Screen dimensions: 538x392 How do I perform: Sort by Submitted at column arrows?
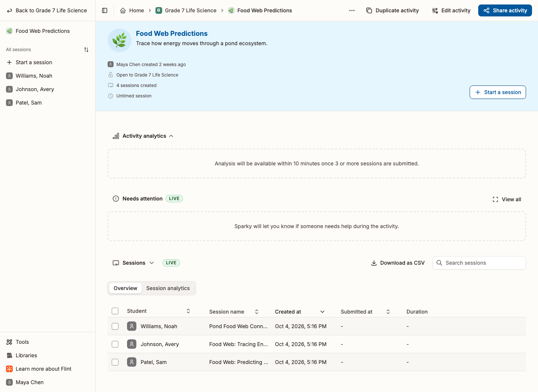388,312
